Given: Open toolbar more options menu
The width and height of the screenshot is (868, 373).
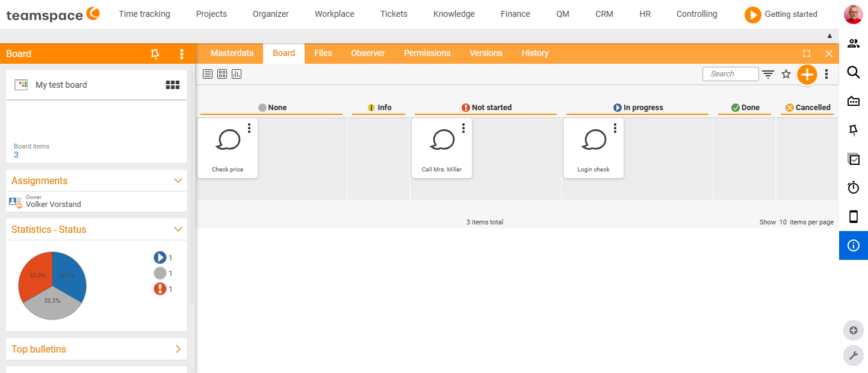Looking at the screenshot, I should click(x=826, y=74).
